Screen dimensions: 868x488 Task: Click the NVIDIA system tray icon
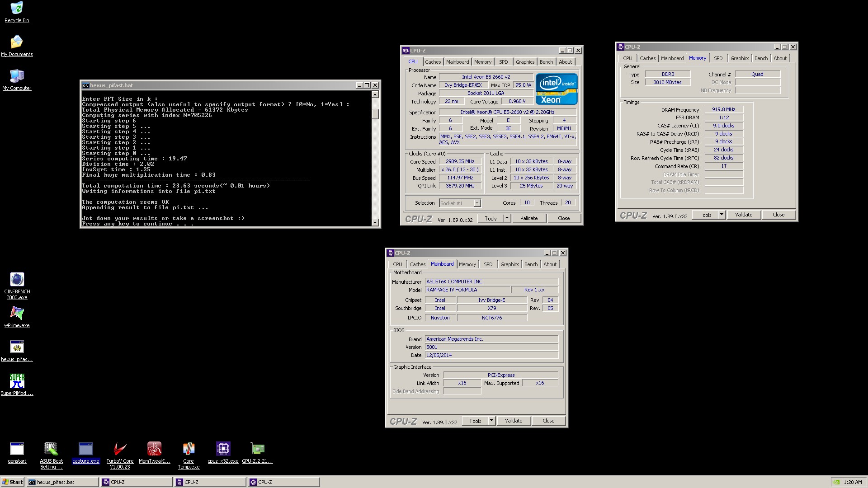[x=836, y=482]
